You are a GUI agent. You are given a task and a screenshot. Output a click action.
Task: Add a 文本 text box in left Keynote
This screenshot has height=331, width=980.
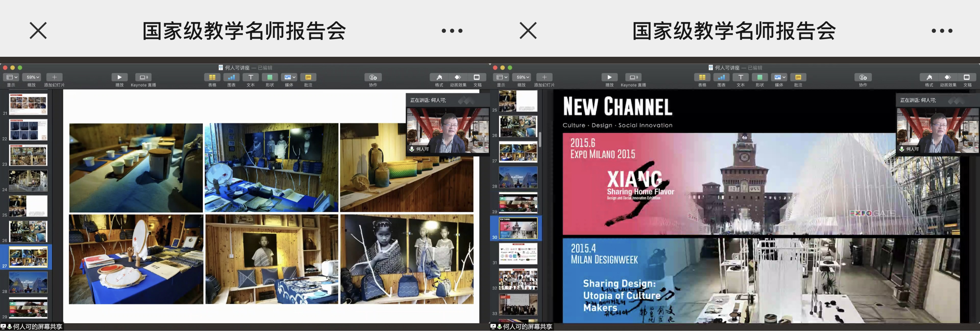[251, 77]
